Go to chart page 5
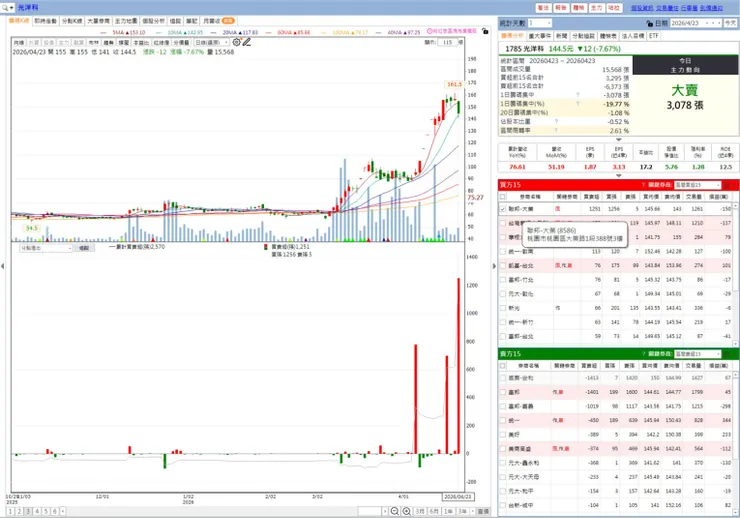 click(46, 511)
